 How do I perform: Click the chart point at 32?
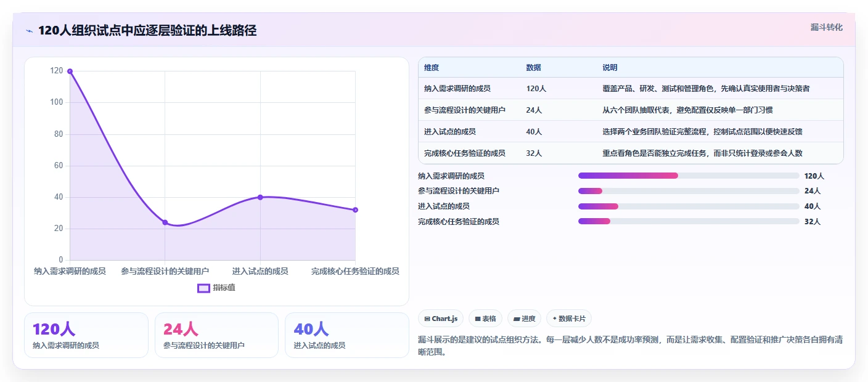click(x=355, y=210)
